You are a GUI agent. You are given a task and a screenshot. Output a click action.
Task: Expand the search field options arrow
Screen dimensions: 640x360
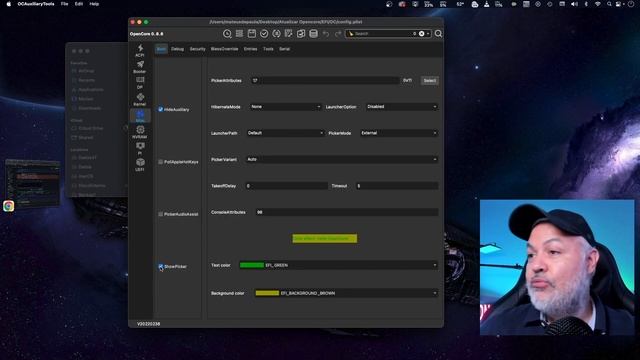click(x=428, y=33)
